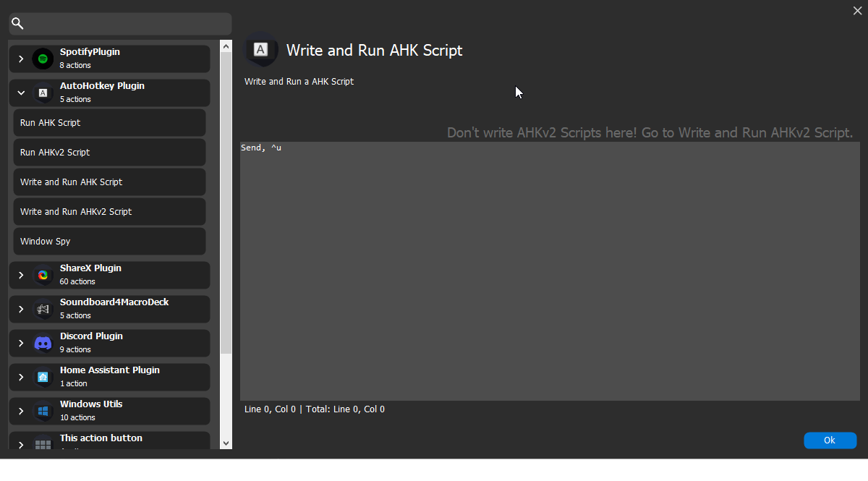Collapse the AutoHotkey Plugin section
868x481 pixels.
(x=21, y=93)
